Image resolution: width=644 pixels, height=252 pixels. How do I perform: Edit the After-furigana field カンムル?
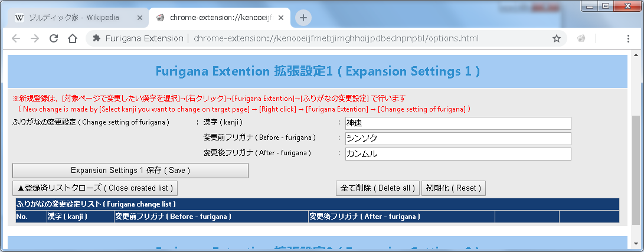pos(458,154)
